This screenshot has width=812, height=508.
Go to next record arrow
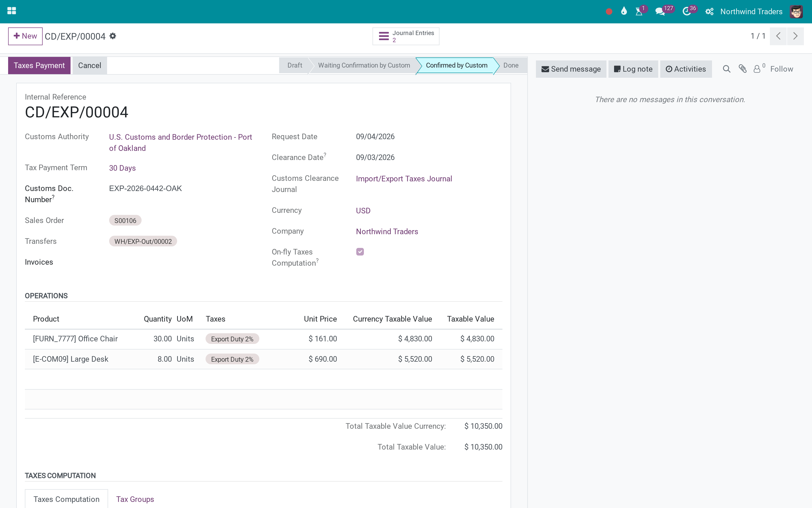coord(795,36)
